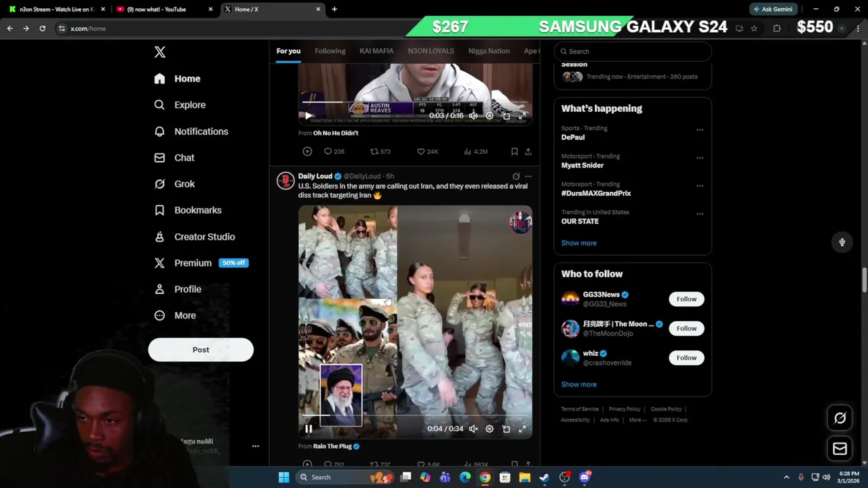Enter fullscreen on the Daily Loud video
The height and width of the screenshot is (488, 868).
pyautogui.click(x=522, y=429)
